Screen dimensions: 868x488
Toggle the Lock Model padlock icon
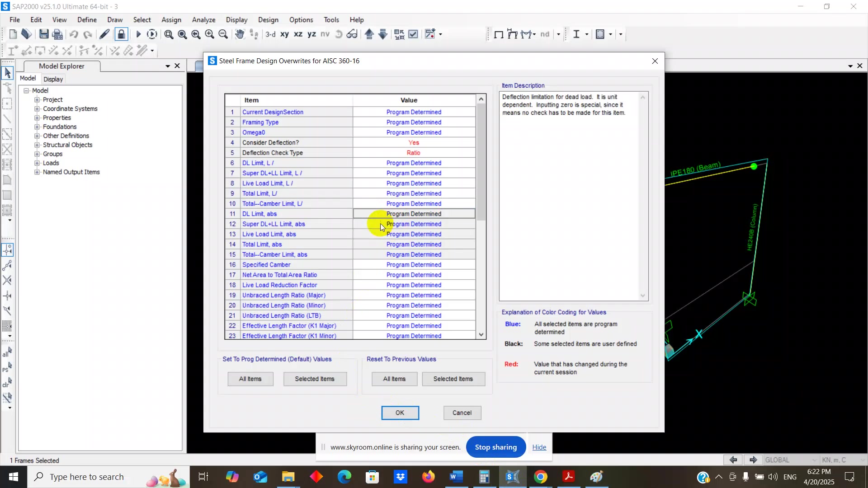pyautogui.click(x=121, y=34)
